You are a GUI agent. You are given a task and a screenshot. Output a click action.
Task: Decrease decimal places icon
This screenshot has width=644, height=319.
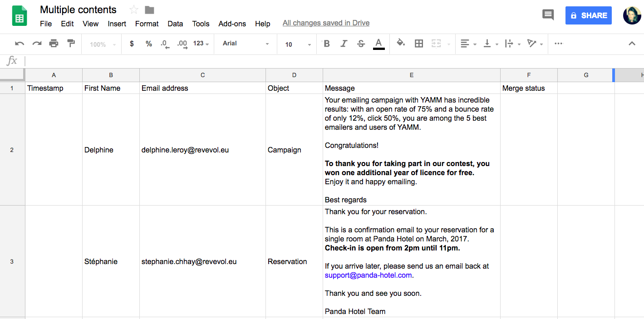[x=165, y=44]
